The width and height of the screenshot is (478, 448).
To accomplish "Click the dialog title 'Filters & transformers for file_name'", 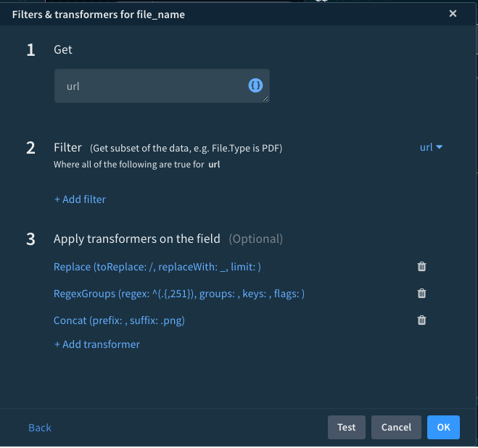I will click(x=99, y=14).
